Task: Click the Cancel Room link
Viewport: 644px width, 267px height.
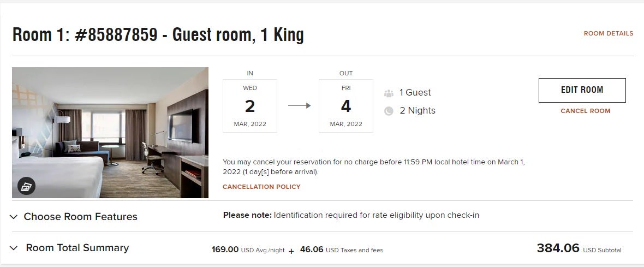Action: [x=585, y=111]
